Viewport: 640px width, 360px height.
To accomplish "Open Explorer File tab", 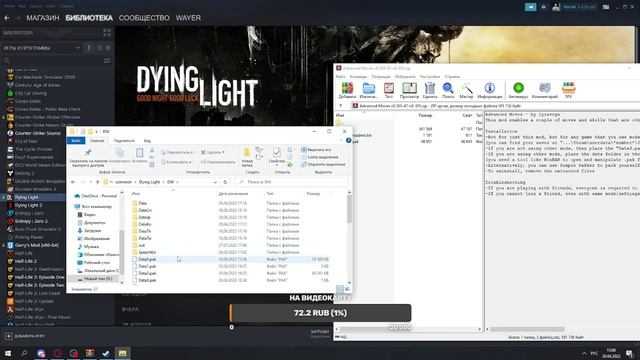I will pos(76,140).
